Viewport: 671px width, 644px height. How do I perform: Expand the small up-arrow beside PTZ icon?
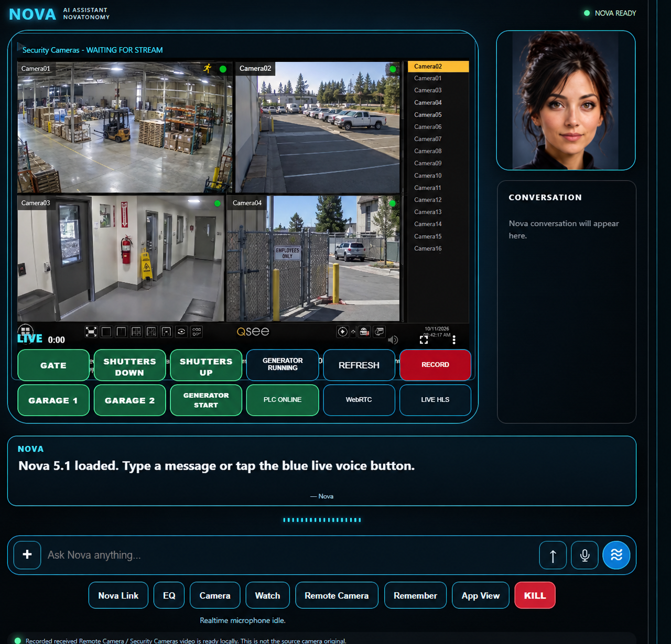tap(353, 331)
